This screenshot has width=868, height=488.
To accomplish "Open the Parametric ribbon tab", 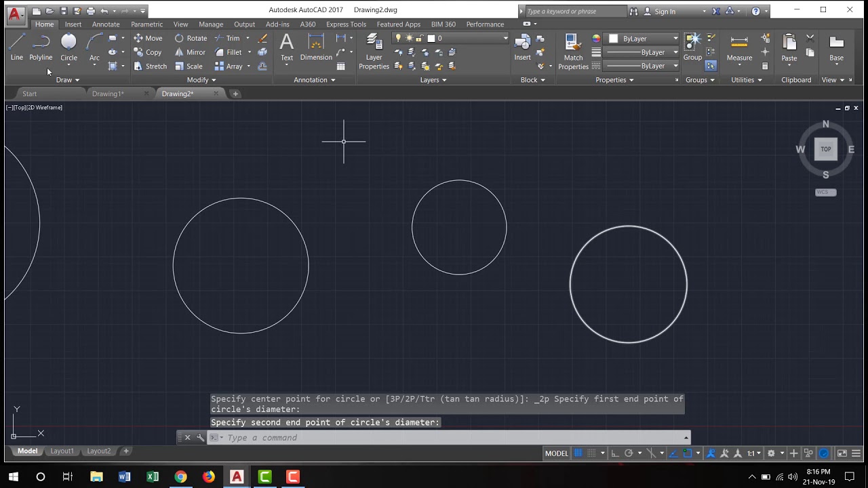I will 146,24.
